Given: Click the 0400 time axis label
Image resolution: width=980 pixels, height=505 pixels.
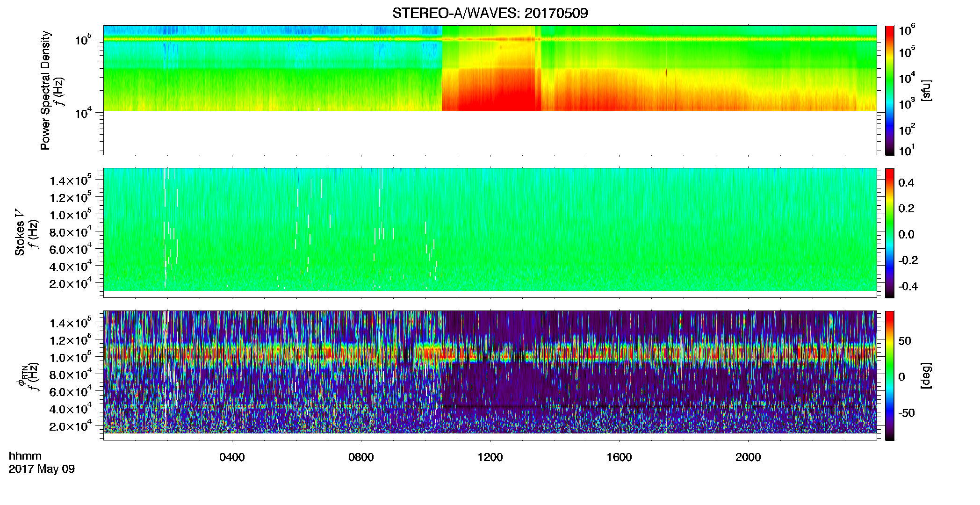Looking at the screenshot, I should click(x=232, y=457).
